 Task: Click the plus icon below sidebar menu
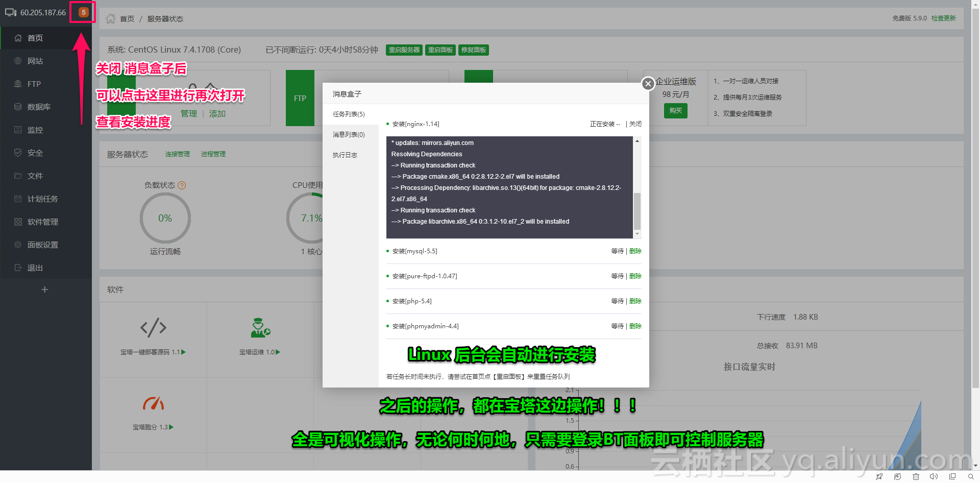click(45, 289)
